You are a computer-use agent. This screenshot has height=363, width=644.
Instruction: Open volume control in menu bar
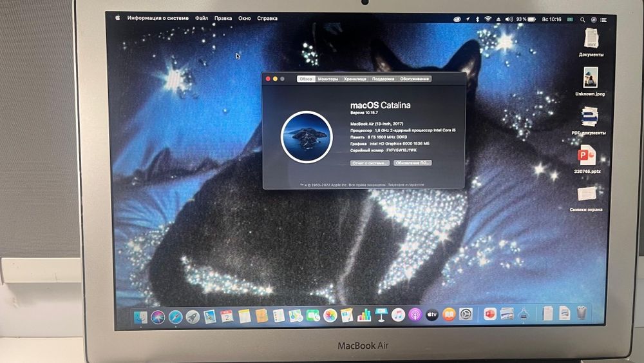(509, 19)
